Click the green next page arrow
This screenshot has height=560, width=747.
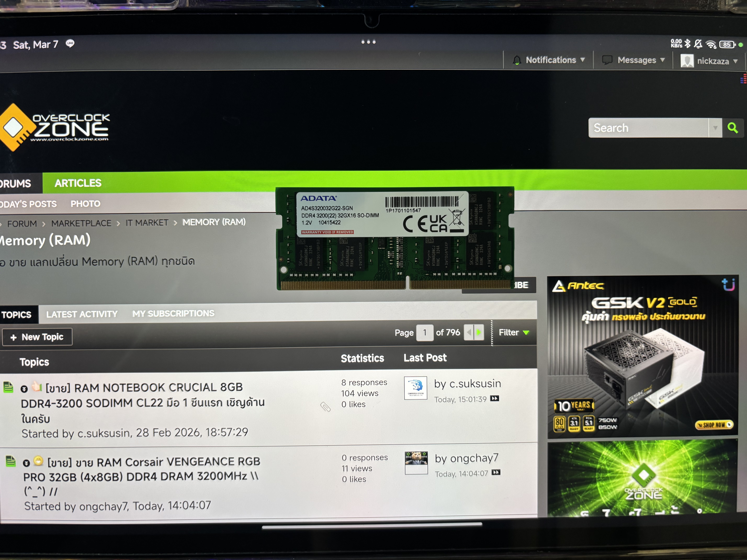click(x=479, y=333)
